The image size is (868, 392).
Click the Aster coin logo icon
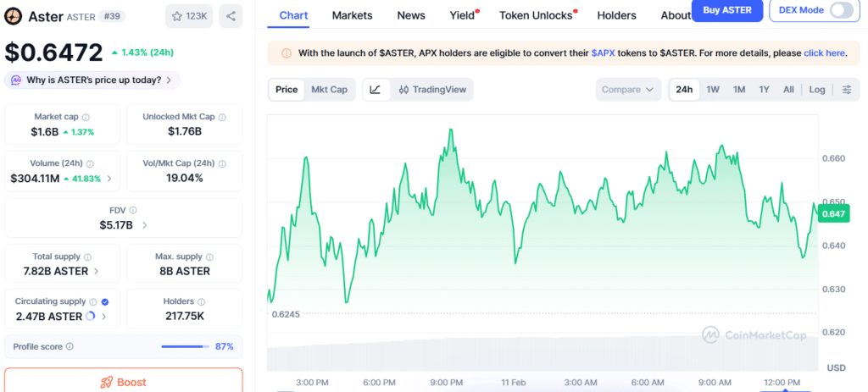[x=14, y=17]
